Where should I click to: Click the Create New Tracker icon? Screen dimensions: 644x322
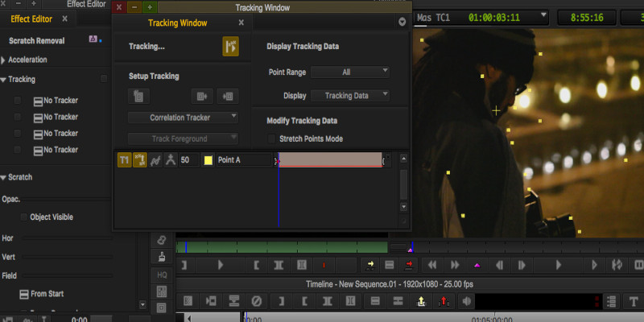(139, 97)
